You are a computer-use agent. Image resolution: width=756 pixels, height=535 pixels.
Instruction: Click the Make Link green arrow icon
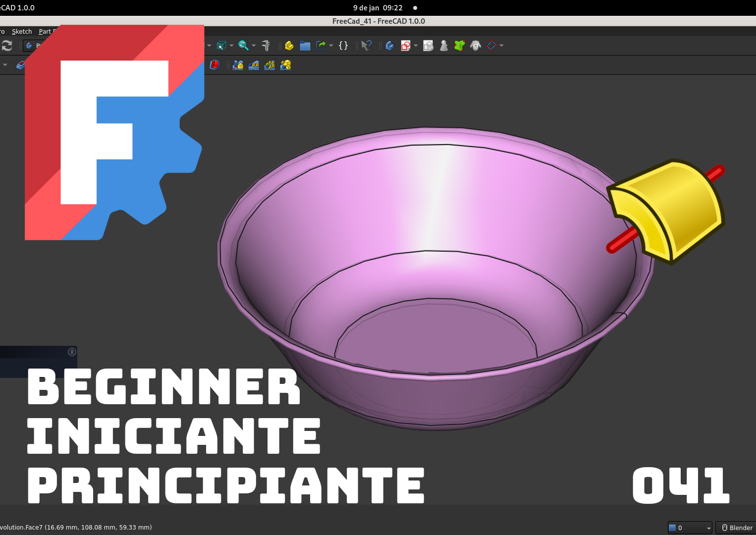pyautogui.click(x=321, y=46)
